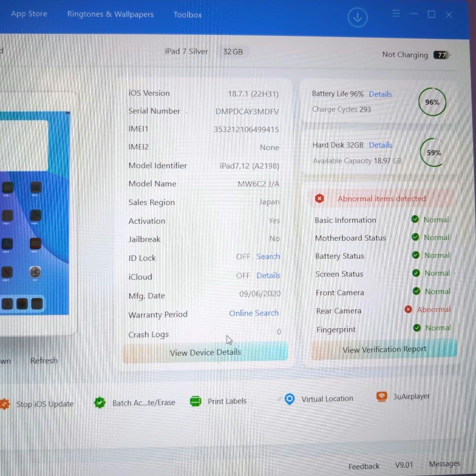Click the green check beside Basic Information
Viewport: 476px width, 476px height.
point(415,219)
